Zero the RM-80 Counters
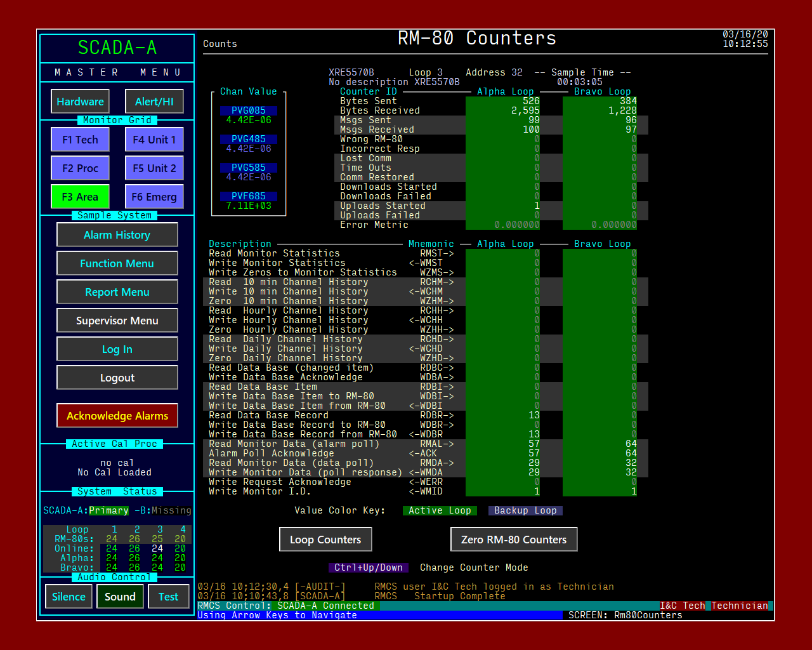Image resolution: width=812 pixels, height=650 pixels. (514, 540)
